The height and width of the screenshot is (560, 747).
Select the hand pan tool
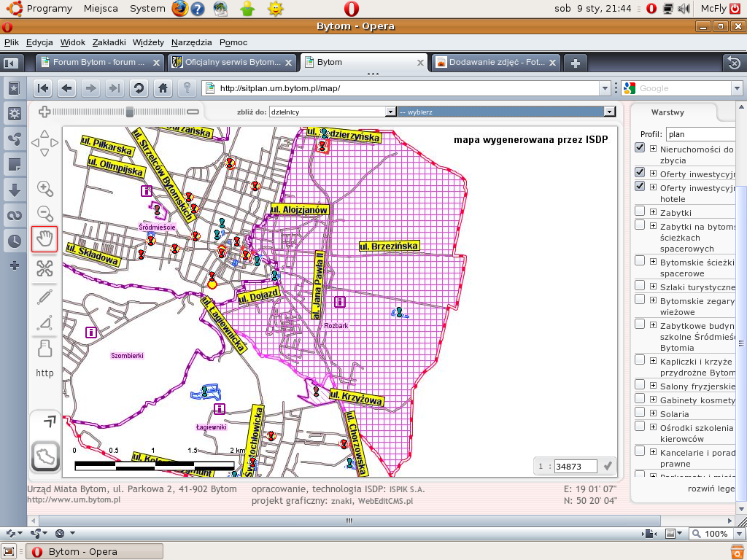tap(44, 239)
